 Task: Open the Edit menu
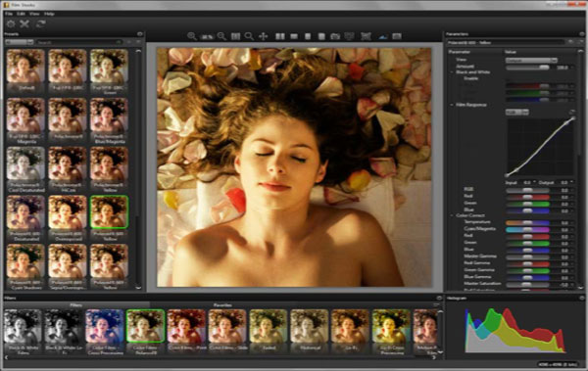coord(21,14)
